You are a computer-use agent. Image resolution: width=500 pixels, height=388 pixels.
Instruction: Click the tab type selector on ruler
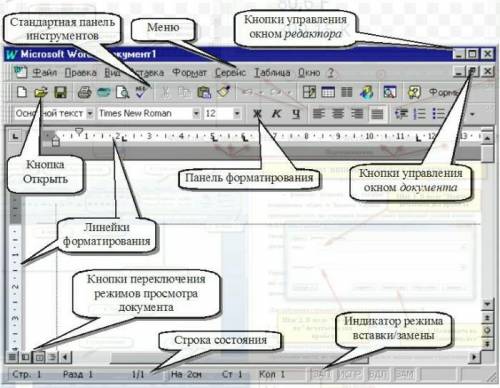coord(15,136)
